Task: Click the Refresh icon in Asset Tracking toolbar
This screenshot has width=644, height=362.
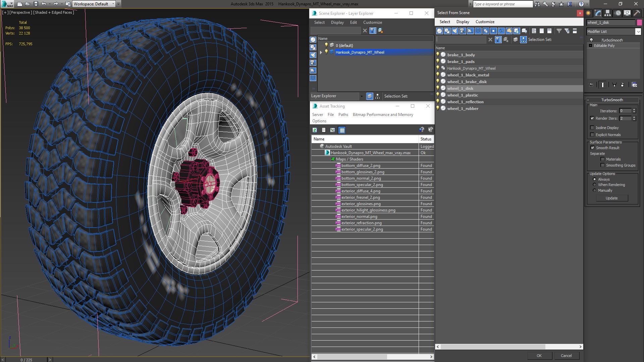Action: pyautogui.click(x=315, y=130)
